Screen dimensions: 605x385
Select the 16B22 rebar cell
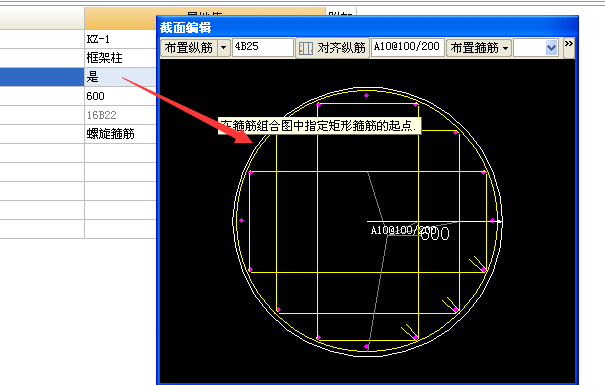tap(120, 115)
